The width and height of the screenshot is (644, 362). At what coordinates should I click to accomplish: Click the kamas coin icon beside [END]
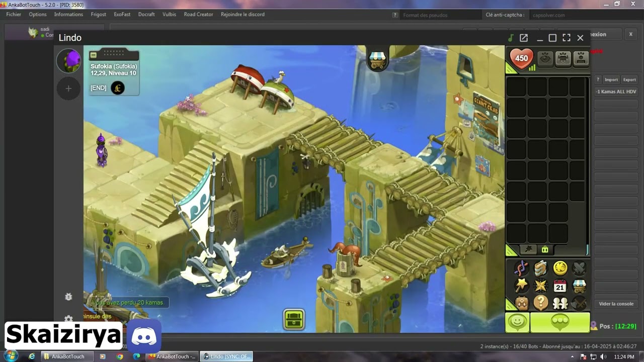point(118,88)
